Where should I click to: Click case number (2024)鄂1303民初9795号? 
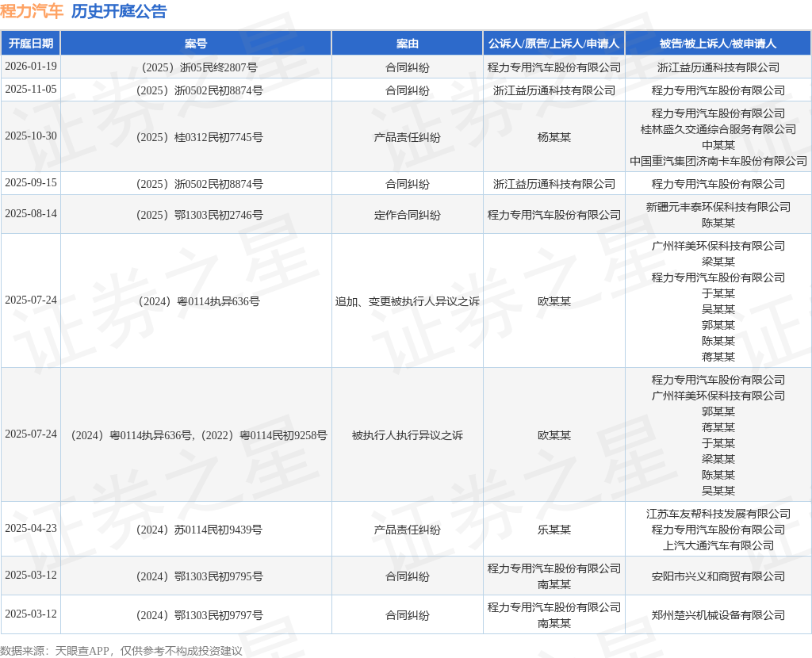199,576
